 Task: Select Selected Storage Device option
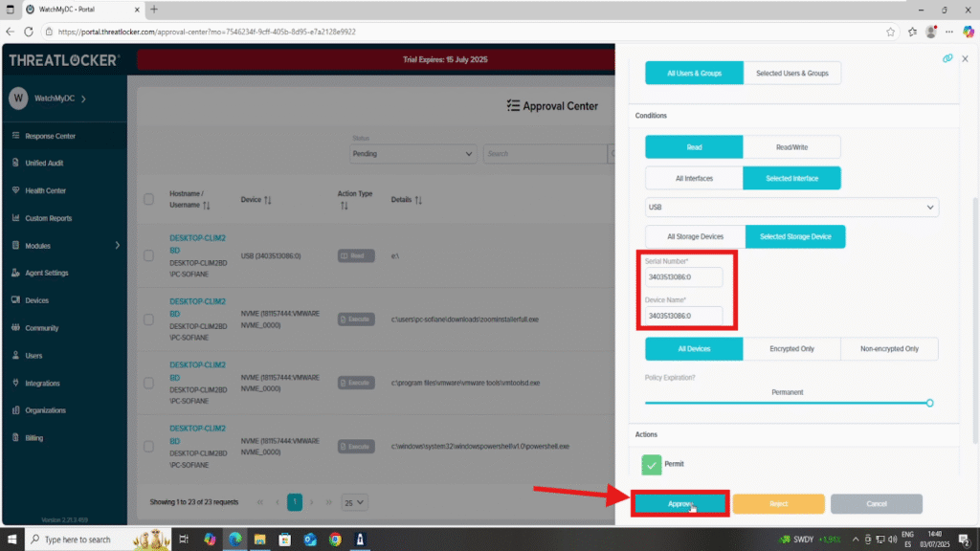[795, 237]
